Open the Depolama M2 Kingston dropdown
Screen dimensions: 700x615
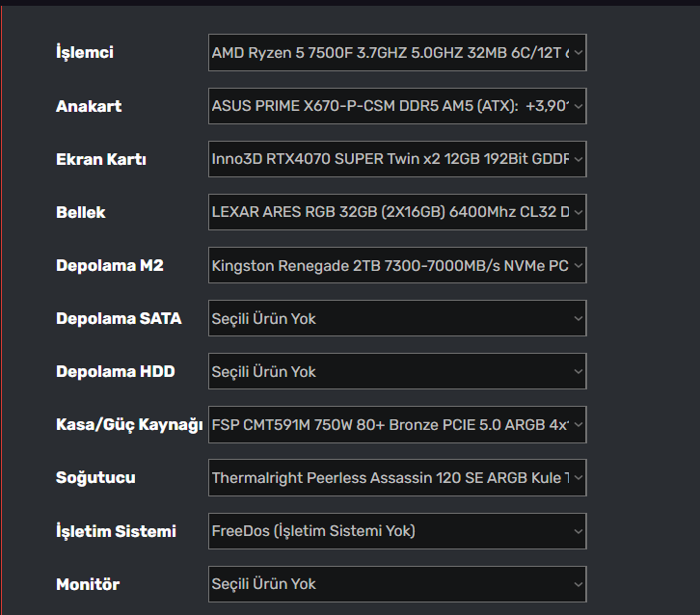[x=396, y=265]
